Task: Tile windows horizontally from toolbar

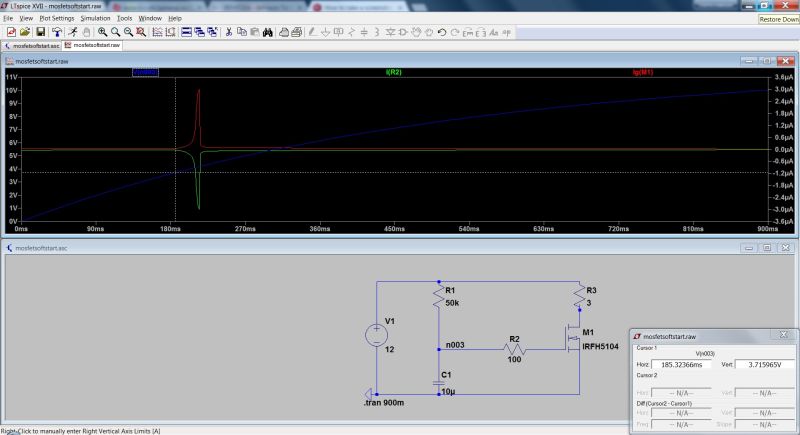Action: click(186, 32)
